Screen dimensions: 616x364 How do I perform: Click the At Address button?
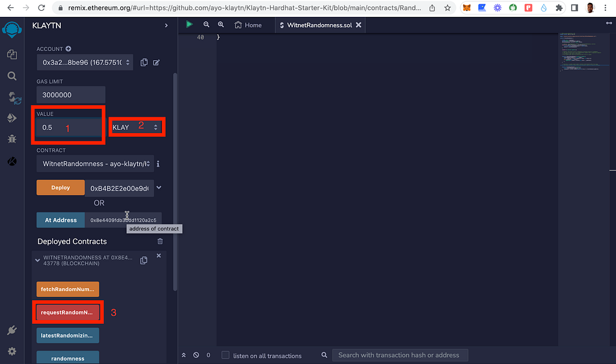pyautogui.click(x=61, y=220)
